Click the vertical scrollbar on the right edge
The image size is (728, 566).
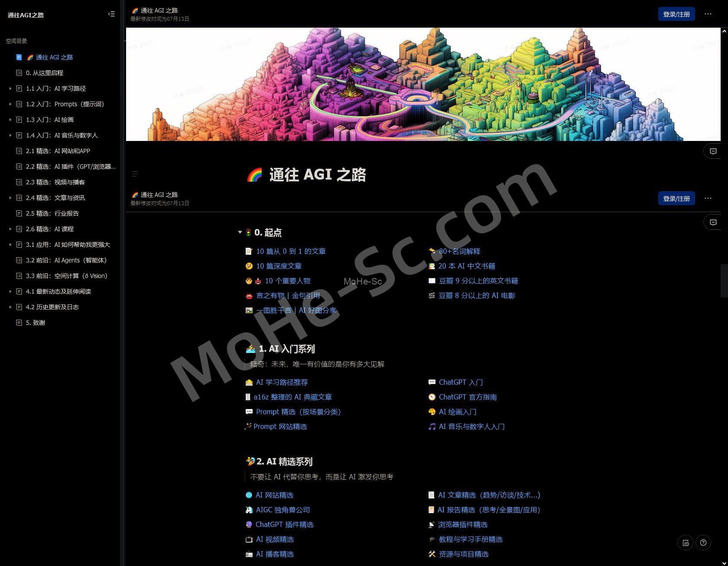[x=724, y=281]
